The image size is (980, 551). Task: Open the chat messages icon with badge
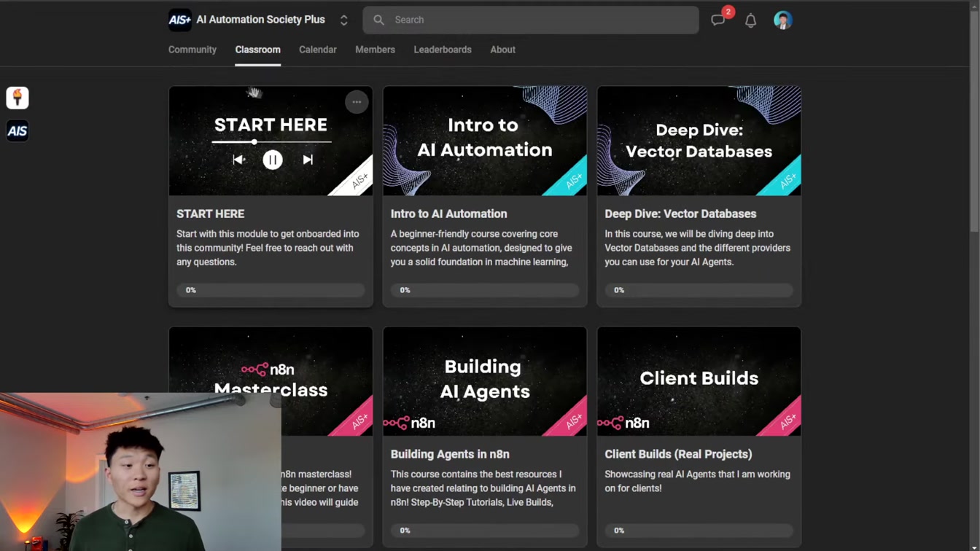point(719,20)
